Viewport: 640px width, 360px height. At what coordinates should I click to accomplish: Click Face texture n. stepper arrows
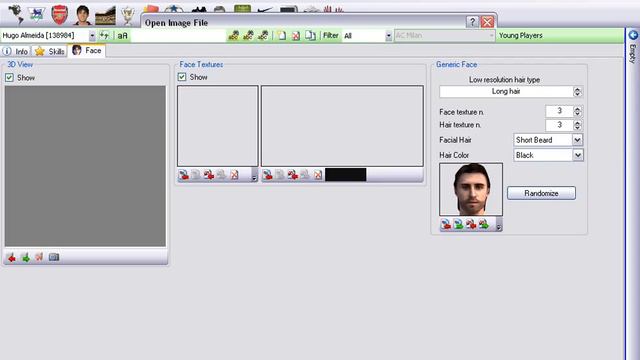coord(577,111)
